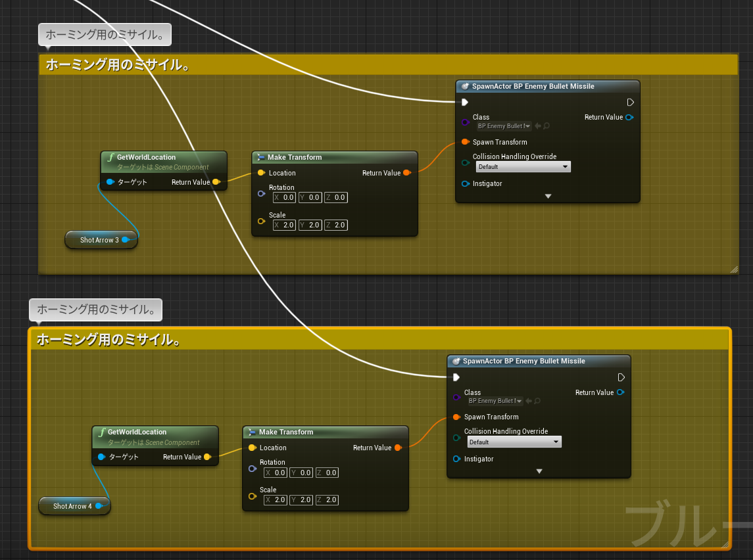Screen dimensions: 753x560
Task: Click the resize handle of the upper comment box
Action: [x=734, y=269]
